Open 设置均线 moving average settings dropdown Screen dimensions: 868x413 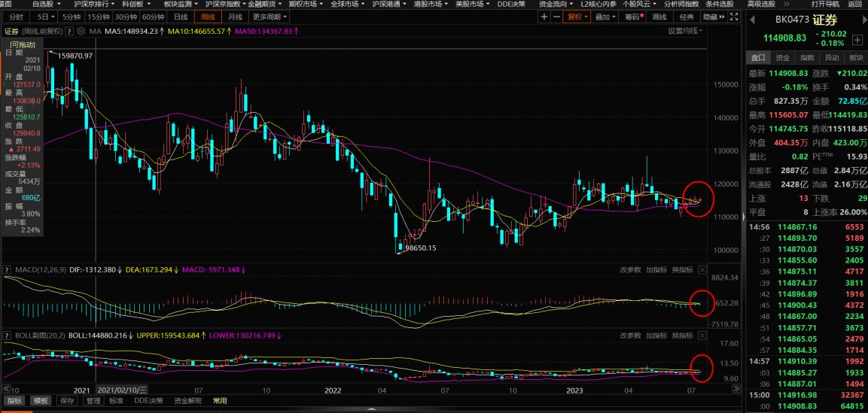pos(685,31)
